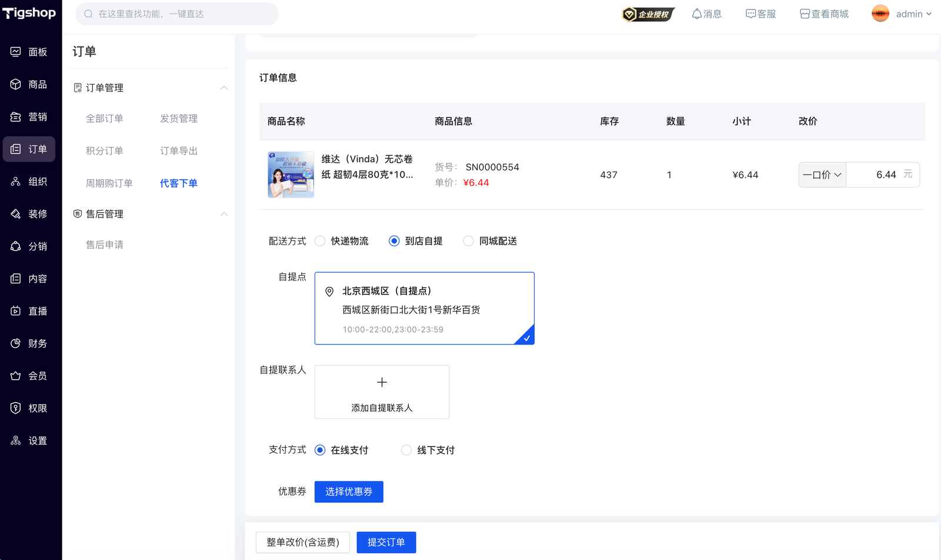
Task: Click the 营销 marketing icon
Action: (16, 117)
